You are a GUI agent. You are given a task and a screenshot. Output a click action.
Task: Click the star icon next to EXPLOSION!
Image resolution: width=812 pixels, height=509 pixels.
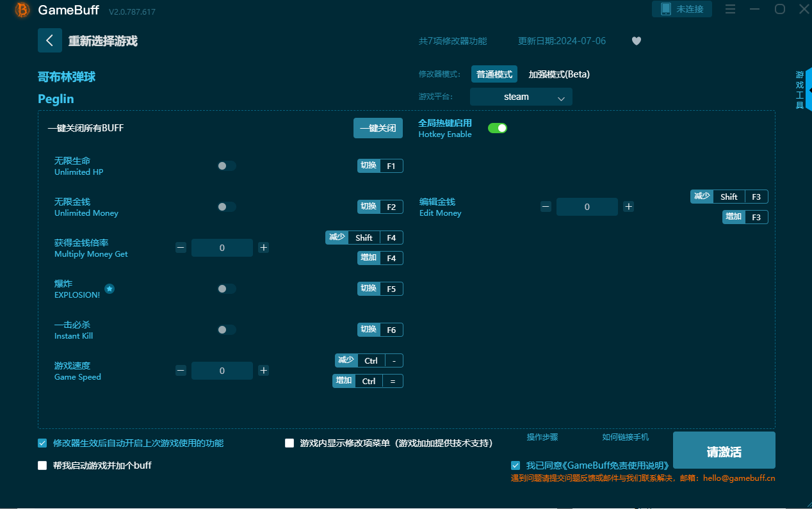[x=110, y=289]
